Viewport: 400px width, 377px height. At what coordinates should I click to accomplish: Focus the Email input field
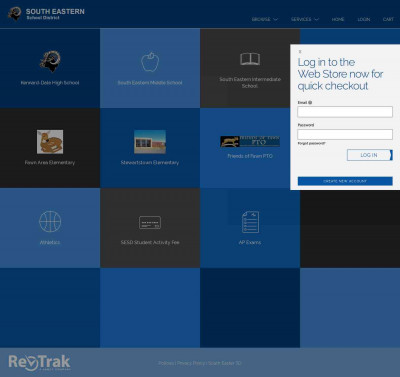(345, 112)
